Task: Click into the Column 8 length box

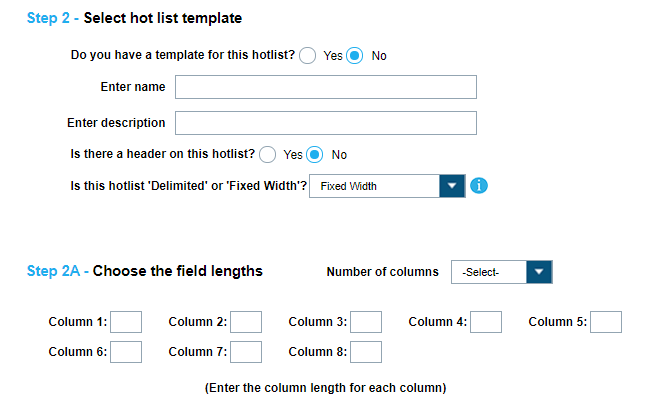Action: (366, 352)
